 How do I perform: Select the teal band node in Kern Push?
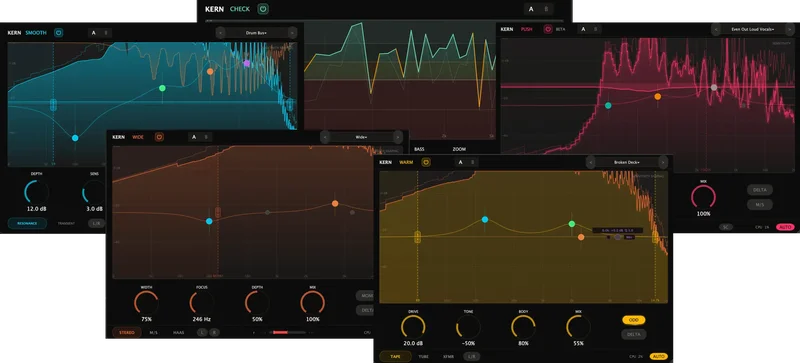608,106
